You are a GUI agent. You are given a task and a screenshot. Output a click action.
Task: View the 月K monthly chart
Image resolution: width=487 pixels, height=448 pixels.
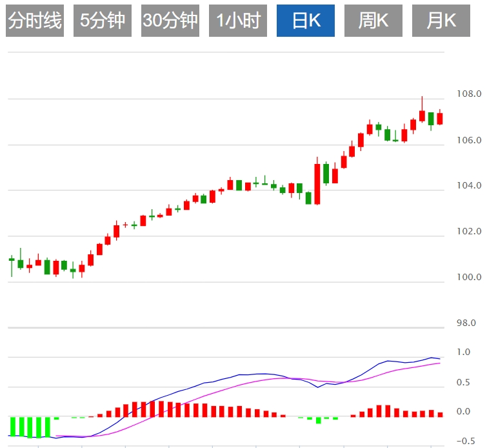(441, 21)
